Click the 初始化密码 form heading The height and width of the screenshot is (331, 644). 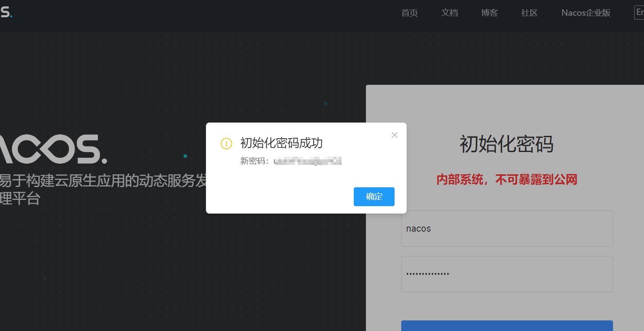(506, 144)
